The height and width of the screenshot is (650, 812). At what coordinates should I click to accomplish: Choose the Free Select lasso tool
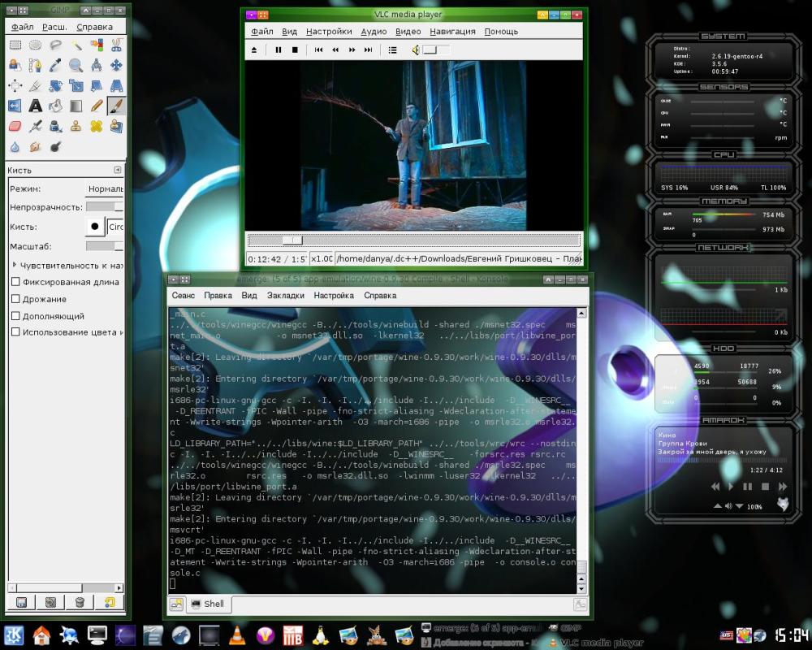55,45
